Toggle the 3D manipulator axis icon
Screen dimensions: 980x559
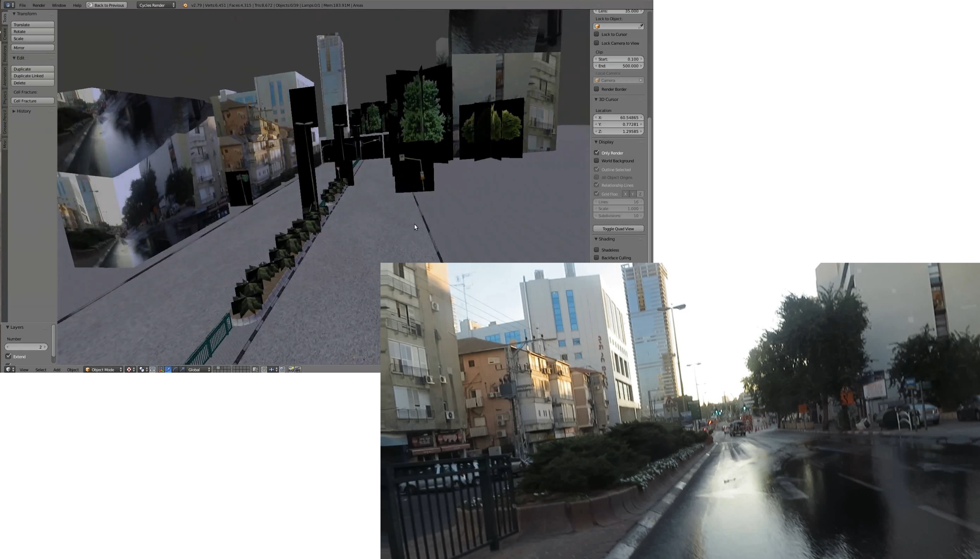161,370
